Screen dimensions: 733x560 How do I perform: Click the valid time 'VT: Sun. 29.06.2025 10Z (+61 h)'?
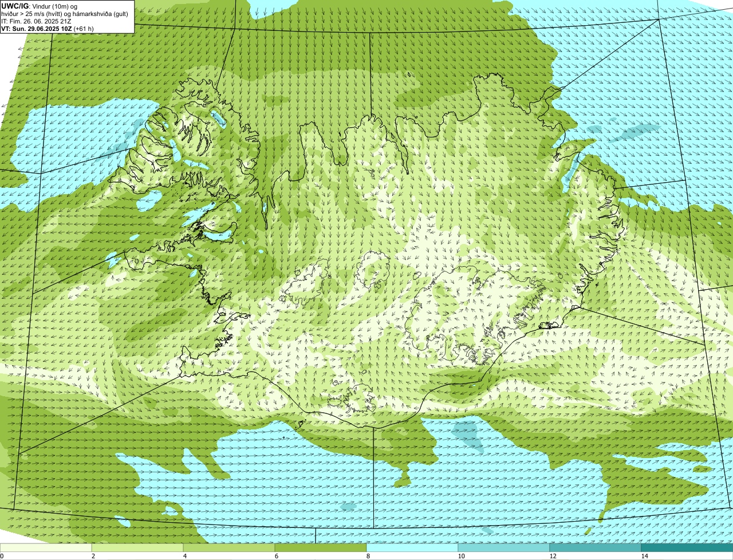pyautogui.click(x=48, y=29)
